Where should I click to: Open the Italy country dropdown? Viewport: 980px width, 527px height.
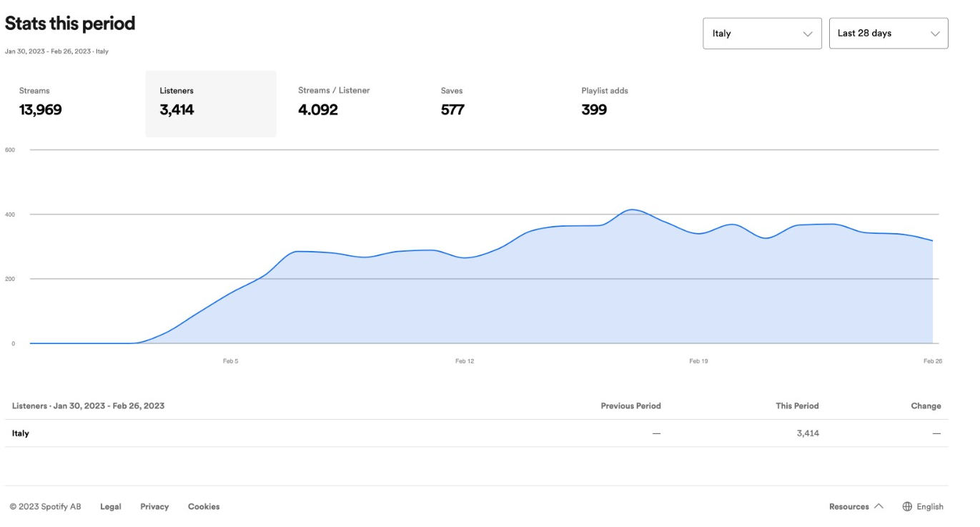coord(761,34)
